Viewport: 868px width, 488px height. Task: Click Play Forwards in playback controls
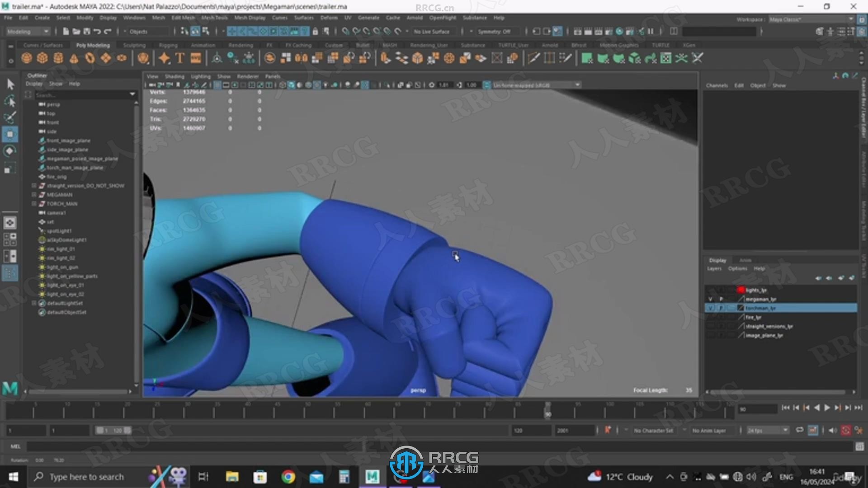point(827,408)
